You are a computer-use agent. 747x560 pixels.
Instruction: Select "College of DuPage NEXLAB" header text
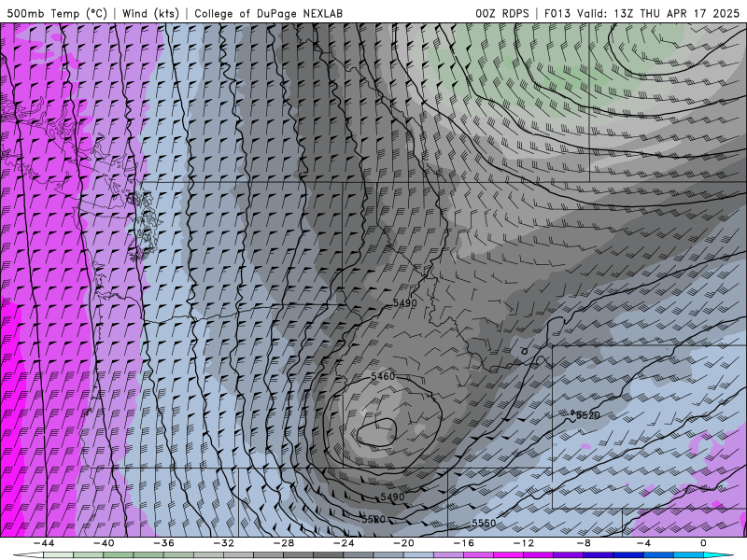(x=268, y=13)
